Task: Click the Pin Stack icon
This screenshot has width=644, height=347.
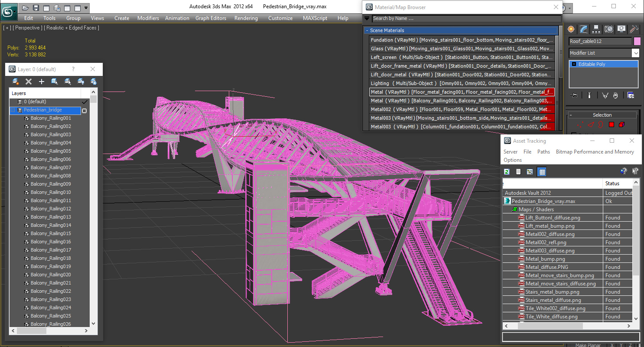Action: coord(575,95)
